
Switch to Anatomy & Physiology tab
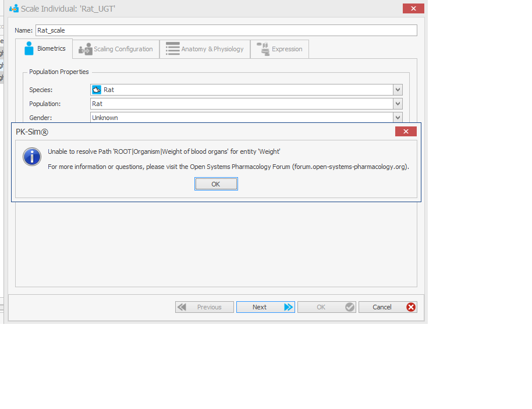(205, 49)
